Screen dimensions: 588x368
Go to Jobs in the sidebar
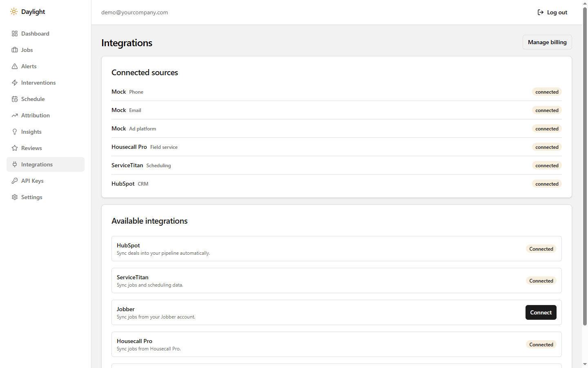(45, 50)
